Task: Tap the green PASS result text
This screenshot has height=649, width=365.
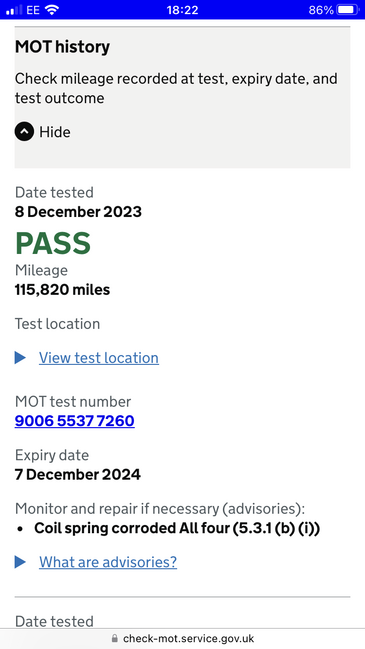Action: pyautogui.click(x=53, y=243)
